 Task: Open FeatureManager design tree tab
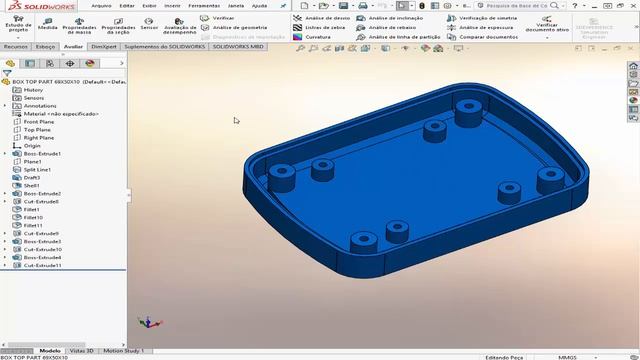[10, 63]
